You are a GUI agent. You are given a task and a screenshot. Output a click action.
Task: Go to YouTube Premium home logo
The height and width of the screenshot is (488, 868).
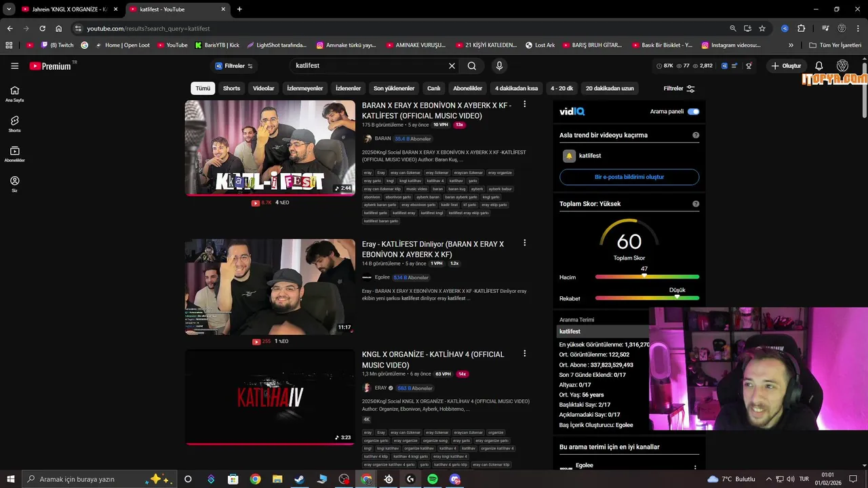[51, 66]
